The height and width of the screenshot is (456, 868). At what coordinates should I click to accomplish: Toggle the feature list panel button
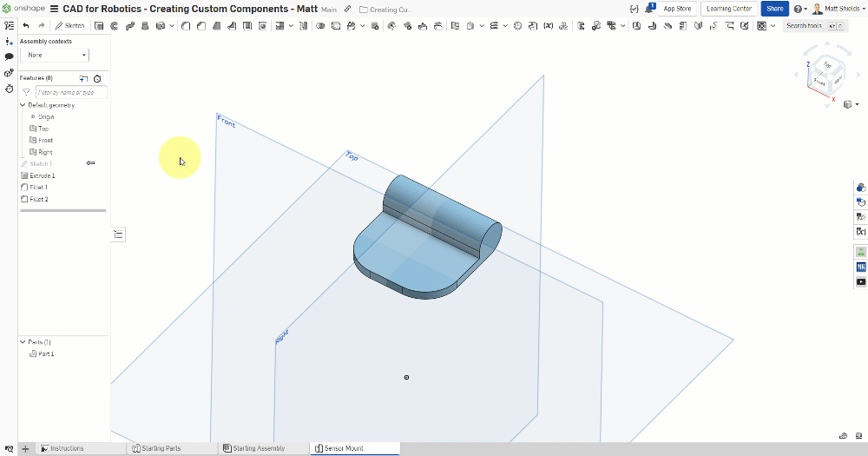point(9,25)
